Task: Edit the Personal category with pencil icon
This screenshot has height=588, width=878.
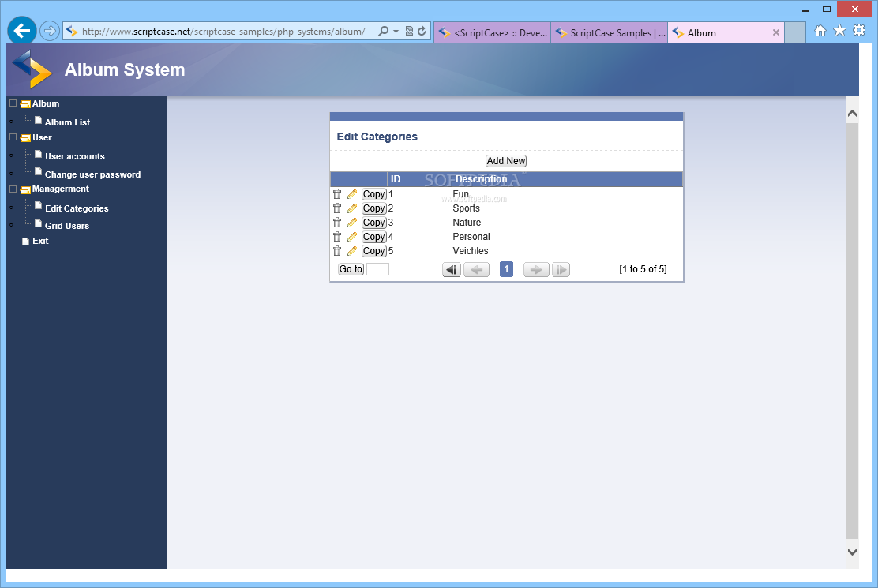Action: coord(351,237)
